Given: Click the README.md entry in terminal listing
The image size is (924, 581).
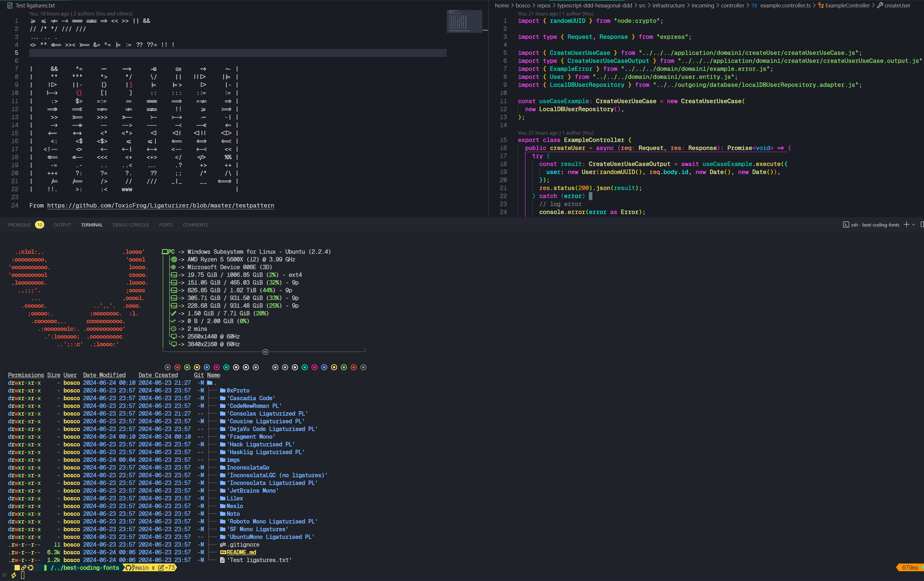Looking at the screenshot, I should 241,552.
